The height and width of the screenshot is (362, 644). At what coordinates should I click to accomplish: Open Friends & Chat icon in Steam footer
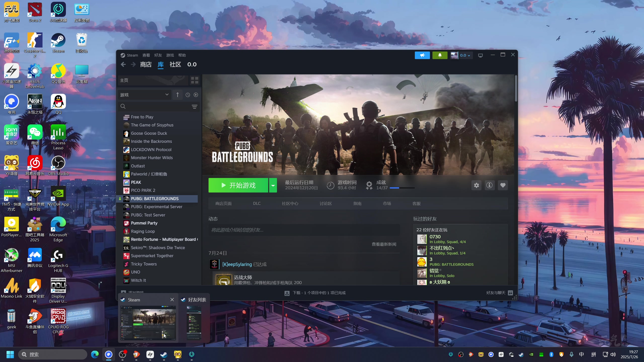[510, 293]
